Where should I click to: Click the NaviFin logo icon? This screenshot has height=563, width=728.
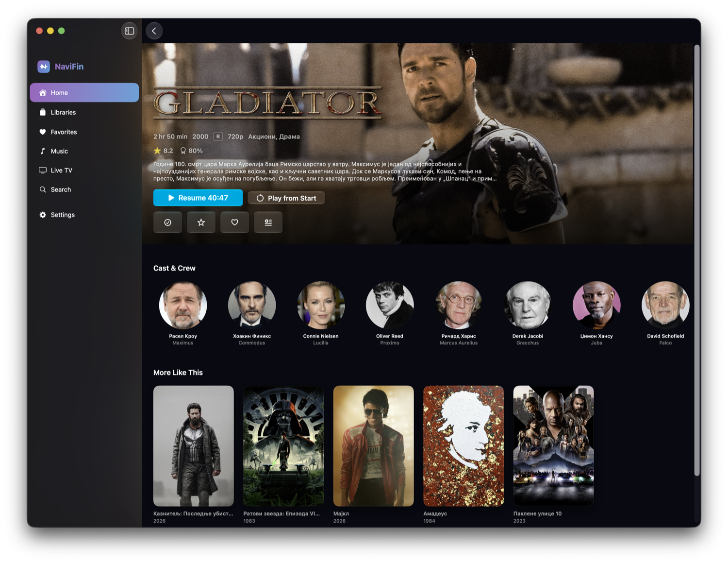coord(44,67)
